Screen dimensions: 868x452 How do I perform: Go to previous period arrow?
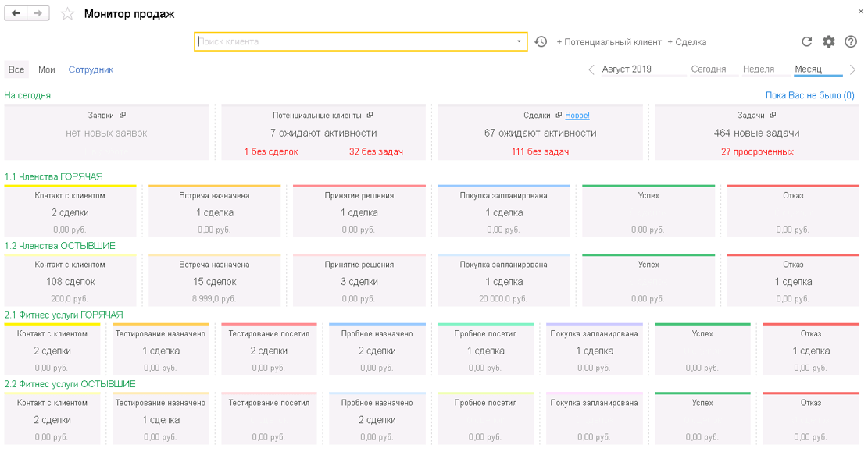point(591,69)
